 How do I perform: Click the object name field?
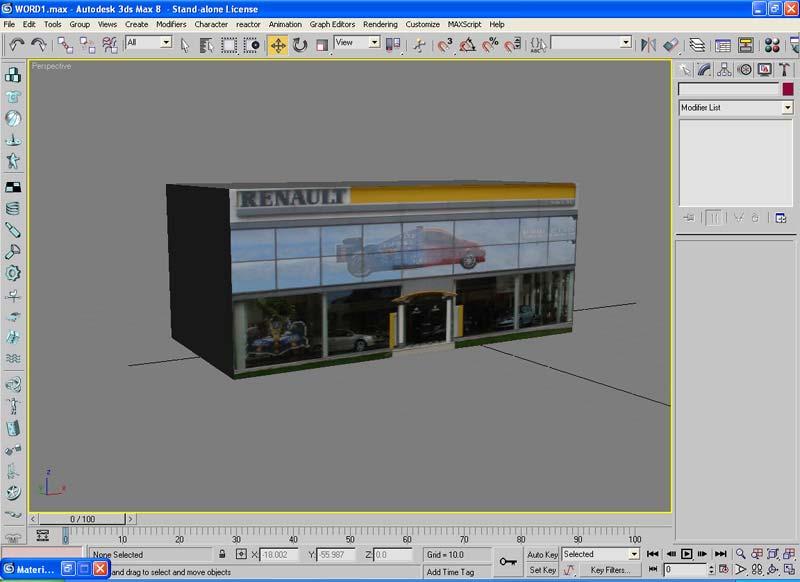[729, 89]
